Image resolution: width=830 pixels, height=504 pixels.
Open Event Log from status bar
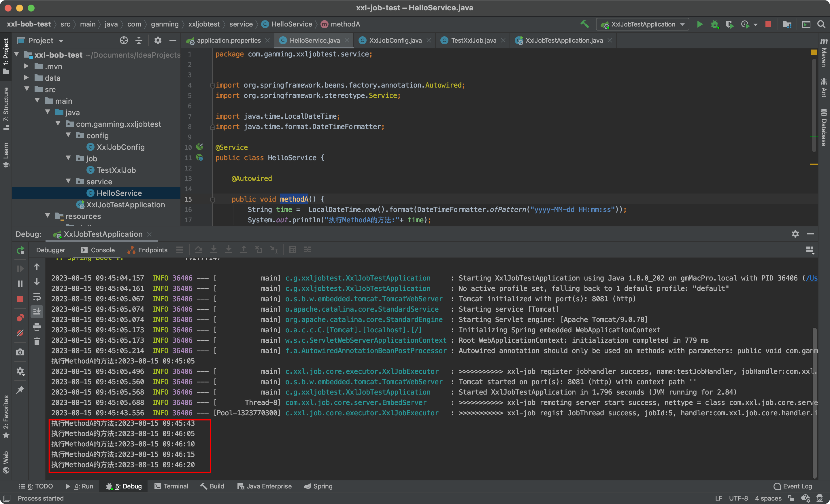(x=793, y=486)
